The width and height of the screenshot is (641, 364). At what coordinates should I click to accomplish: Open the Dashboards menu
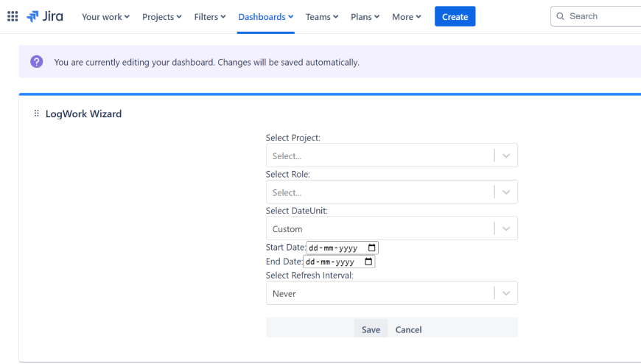point(266,16)
